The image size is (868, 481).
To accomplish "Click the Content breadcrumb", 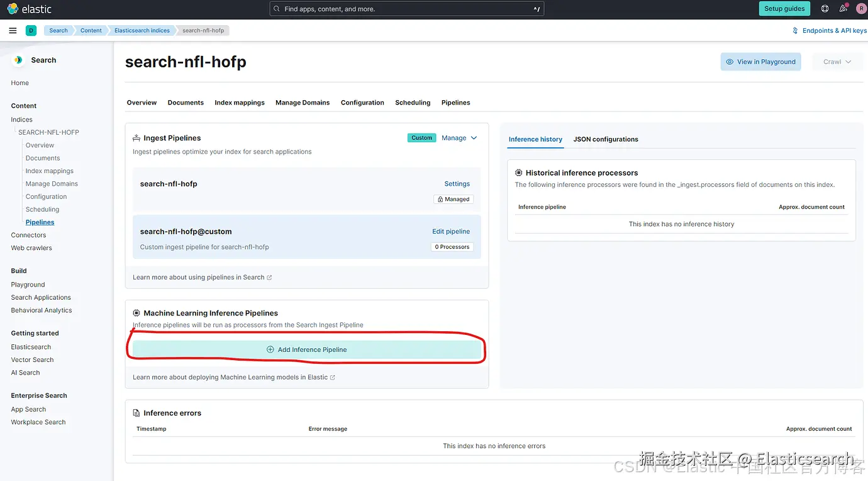I will pos(91,30).
